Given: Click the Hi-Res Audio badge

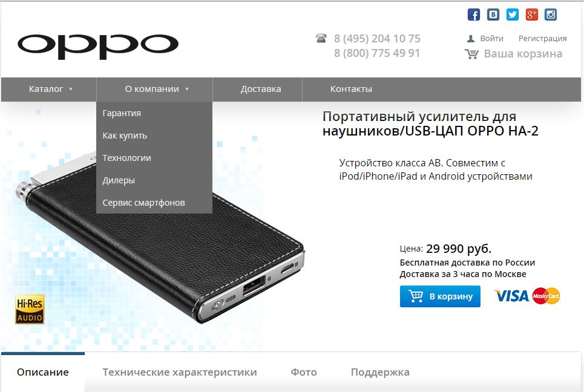Looking at the screenshot, I should (x=30, y=309).
